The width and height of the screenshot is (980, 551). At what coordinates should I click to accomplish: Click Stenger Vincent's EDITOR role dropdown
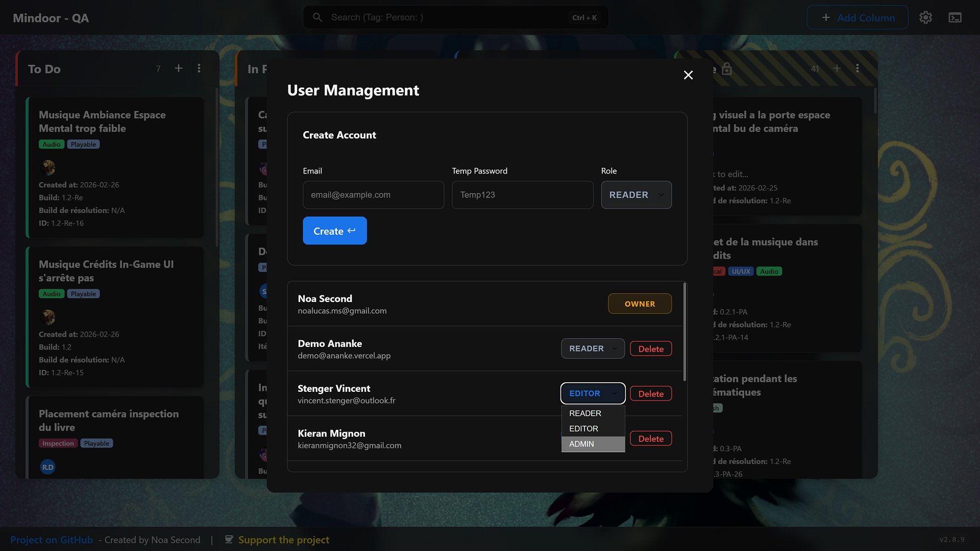pyautogui.click(x=593, y=393)
